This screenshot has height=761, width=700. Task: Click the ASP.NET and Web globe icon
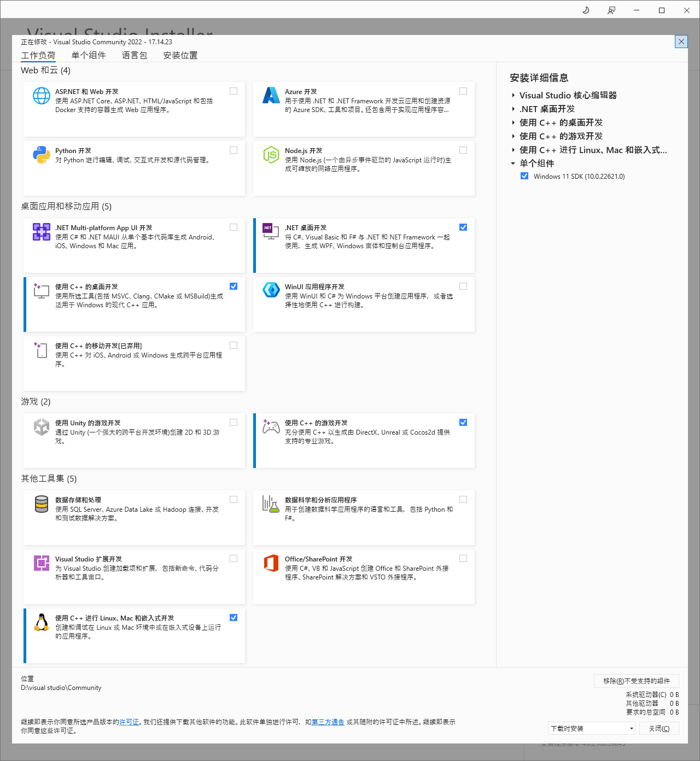point(42,96)
